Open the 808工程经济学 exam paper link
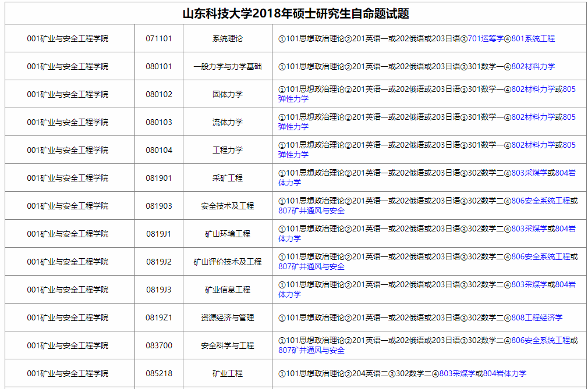The image size is (588, 389). point(537,317)
